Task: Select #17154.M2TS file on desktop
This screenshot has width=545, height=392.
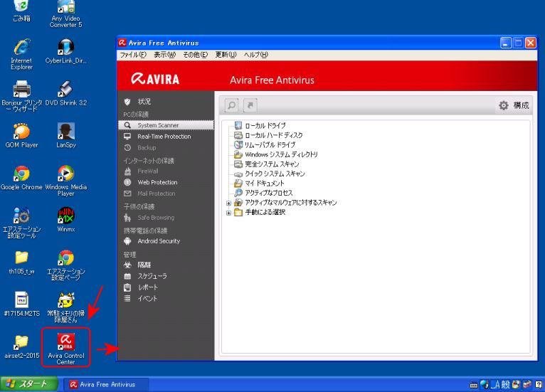Action: [21, 304]
